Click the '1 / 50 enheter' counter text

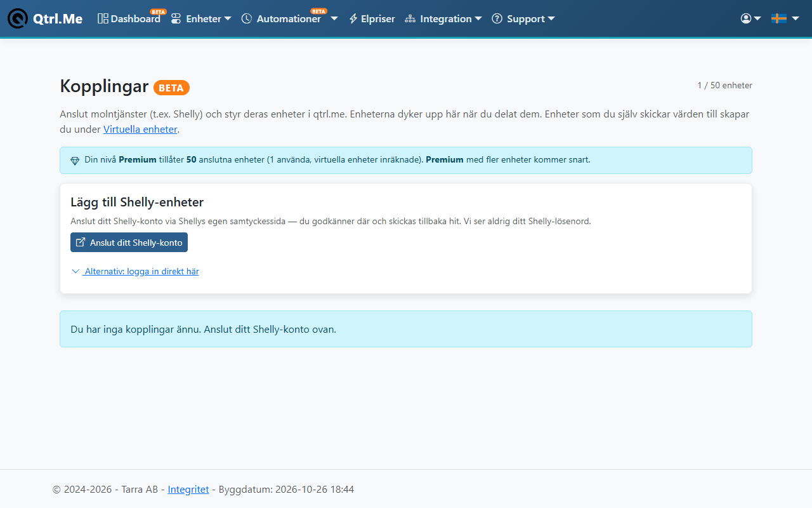pyautogui.click(x=724, y=85)
